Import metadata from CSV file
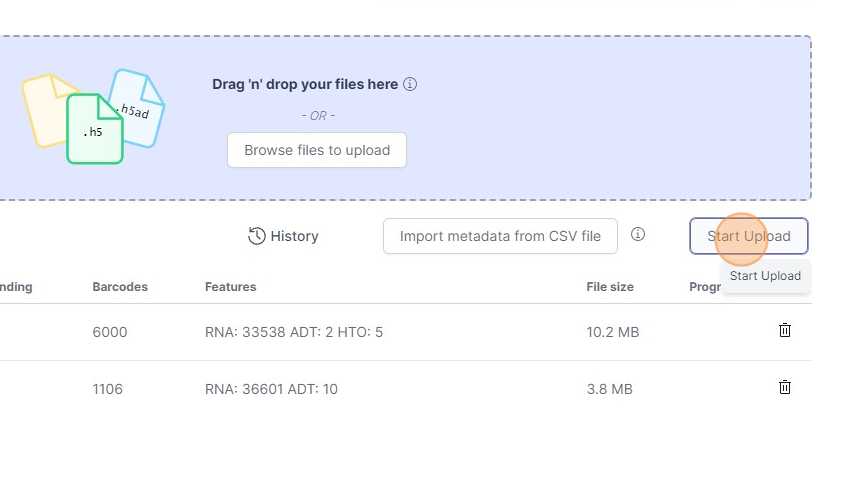This screenshot has height=481, width=860. coord(500,236)
